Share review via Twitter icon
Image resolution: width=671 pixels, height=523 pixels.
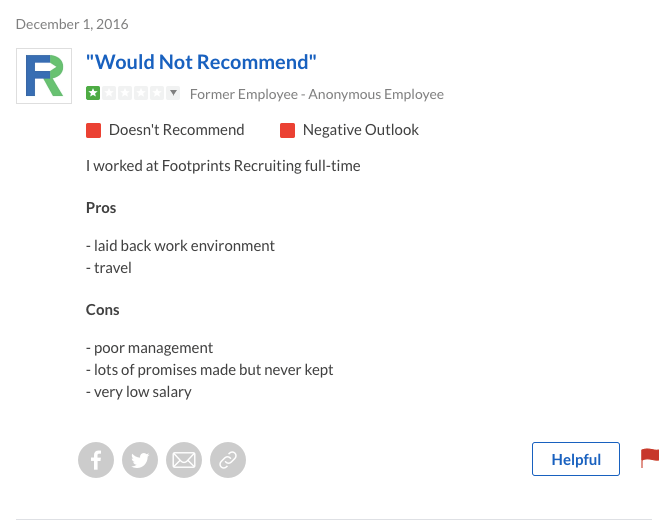(x=140, y=460)
